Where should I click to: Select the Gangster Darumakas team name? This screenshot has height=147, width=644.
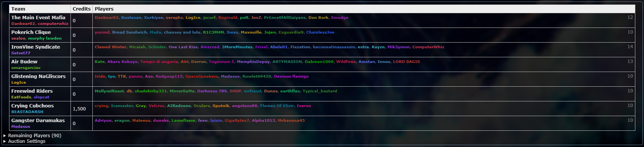pyautogui.click(x=38, y=120)
